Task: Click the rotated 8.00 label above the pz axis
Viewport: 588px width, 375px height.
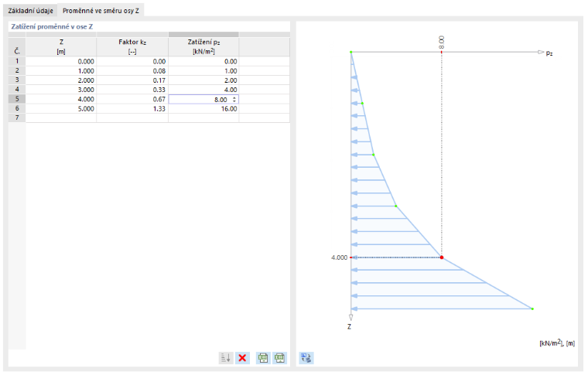Action: click(441, 43)
